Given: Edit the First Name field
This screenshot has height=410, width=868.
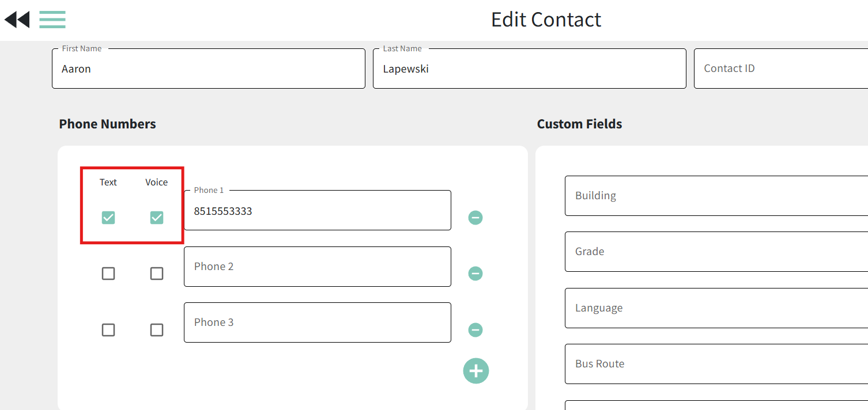Looking at the screenshot, I should coord(208,69).
